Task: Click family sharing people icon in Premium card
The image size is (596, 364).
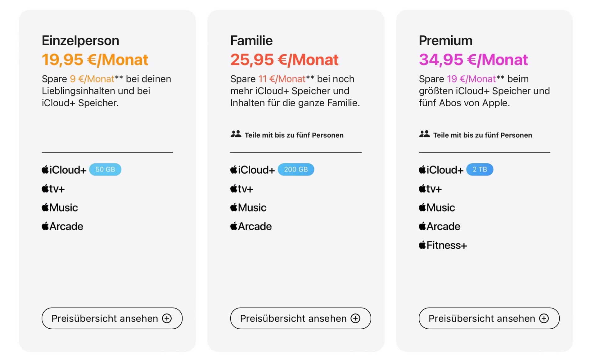Action: (x=424, y=134)
